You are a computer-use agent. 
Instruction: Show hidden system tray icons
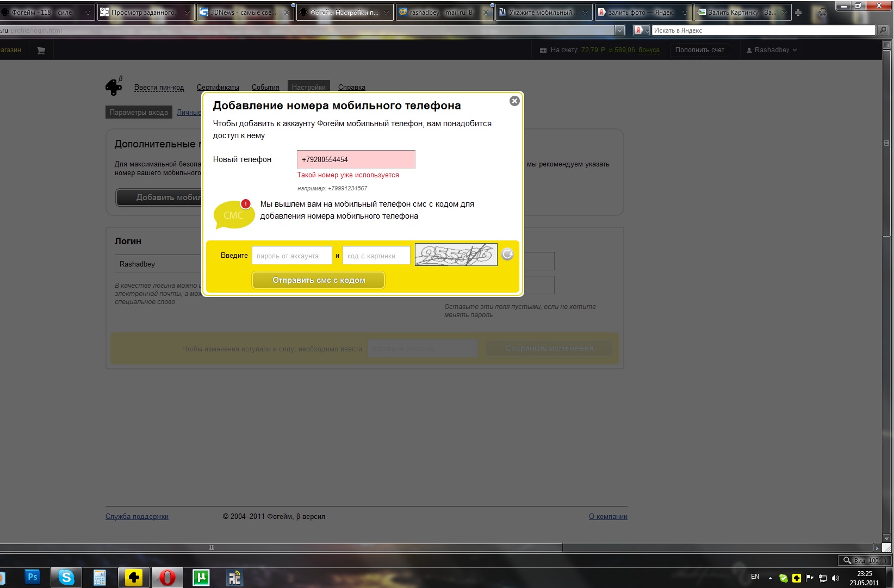pyautogui.click(x=770, y=578)
